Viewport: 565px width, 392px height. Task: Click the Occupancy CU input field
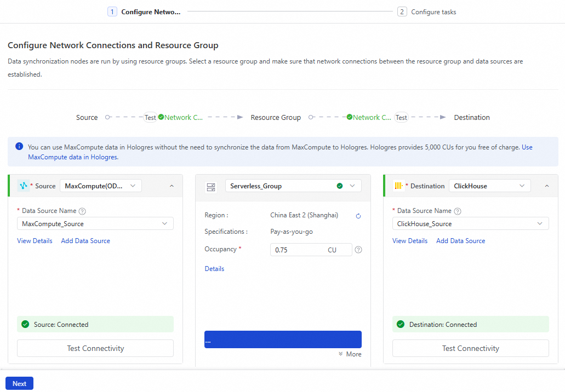[x=299, y=250]
